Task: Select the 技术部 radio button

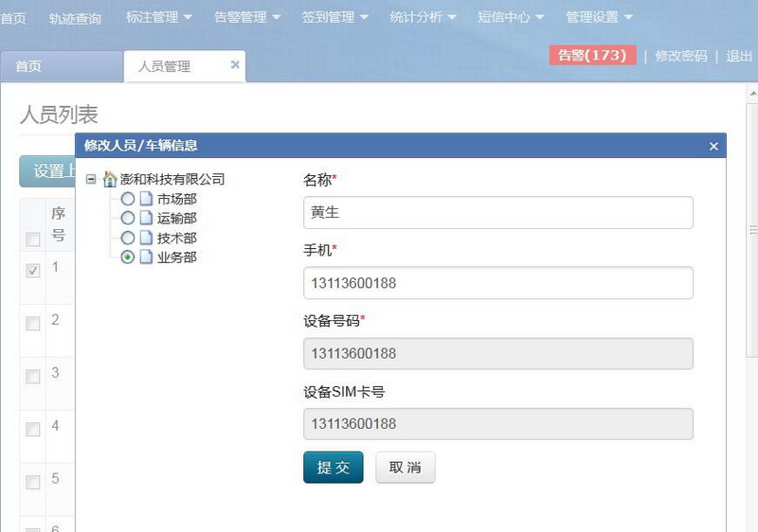Action: (128, 238)
